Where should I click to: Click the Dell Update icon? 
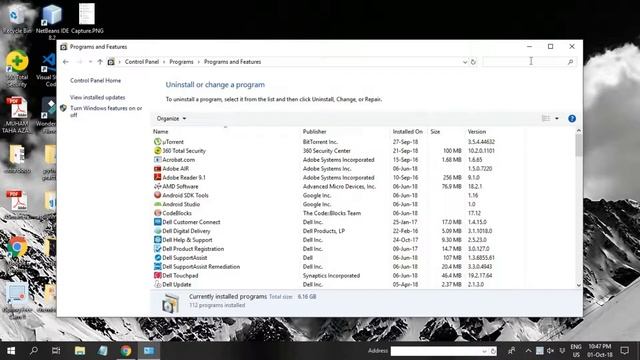[158, 284]
